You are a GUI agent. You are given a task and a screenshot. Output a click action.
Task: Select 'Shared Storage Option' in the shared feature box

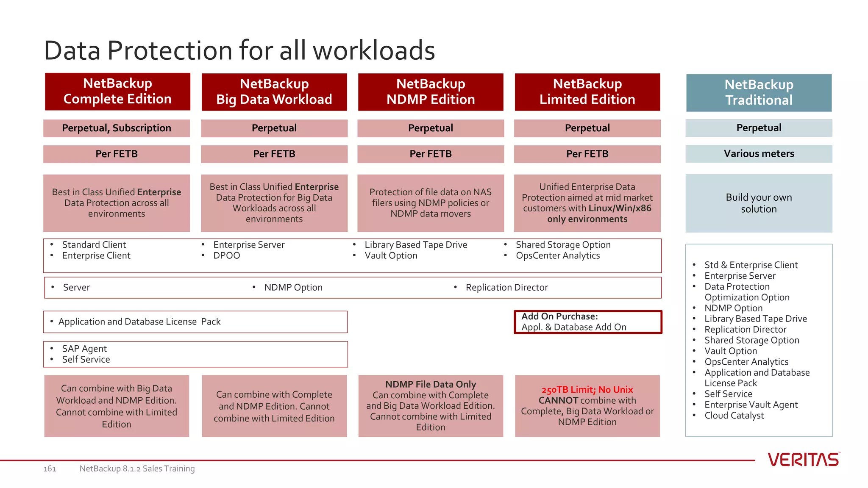[x=563, y=245]
